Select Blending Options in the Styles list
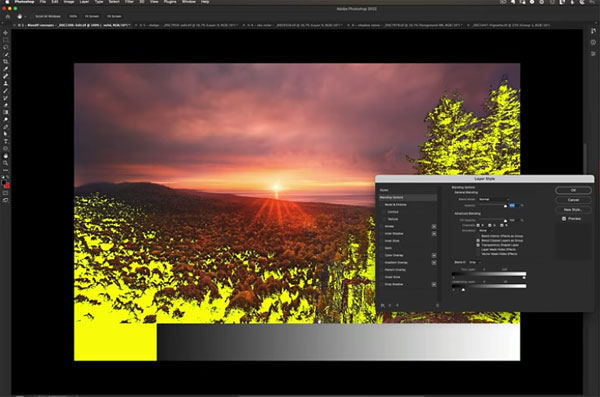The height and width of the screenshot is (397, 600). point(408,198)
